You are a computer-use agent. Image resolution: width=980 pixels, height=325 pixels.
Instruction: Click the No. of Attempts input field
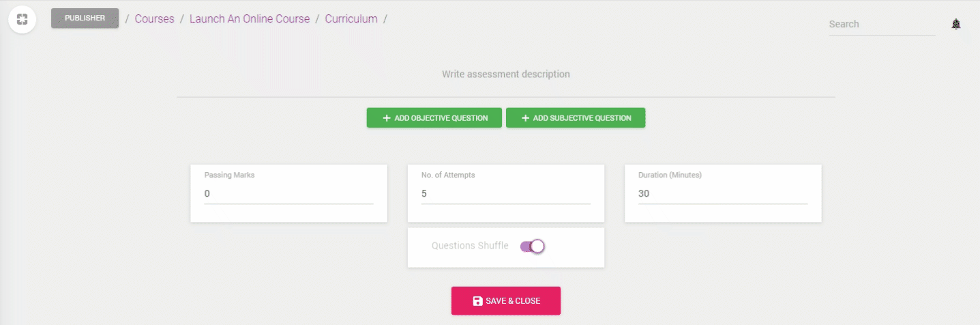point(506,194)
